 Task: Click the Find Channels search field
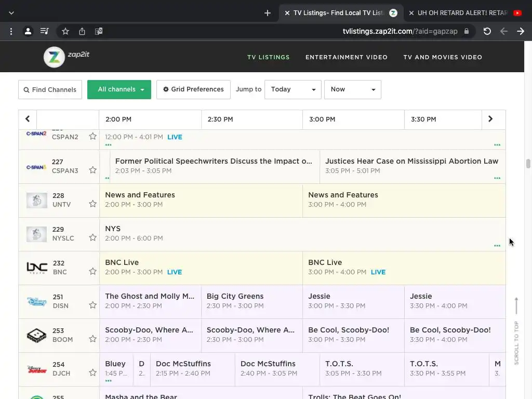(x=50, y=89)
